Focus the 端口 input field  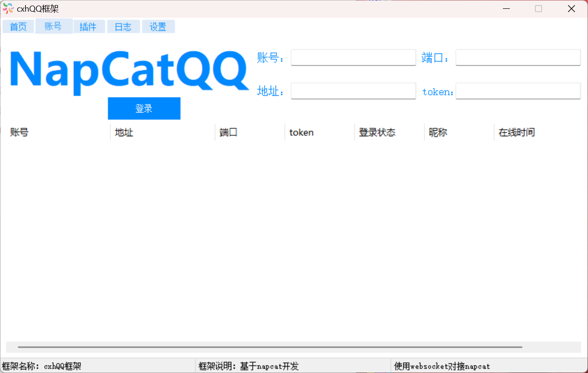518,58
